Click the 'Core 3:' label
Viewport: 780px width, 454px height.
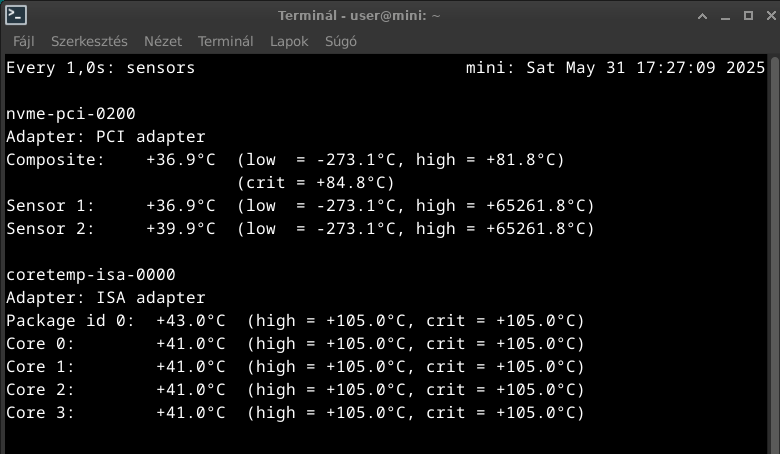tap(40, 413)
